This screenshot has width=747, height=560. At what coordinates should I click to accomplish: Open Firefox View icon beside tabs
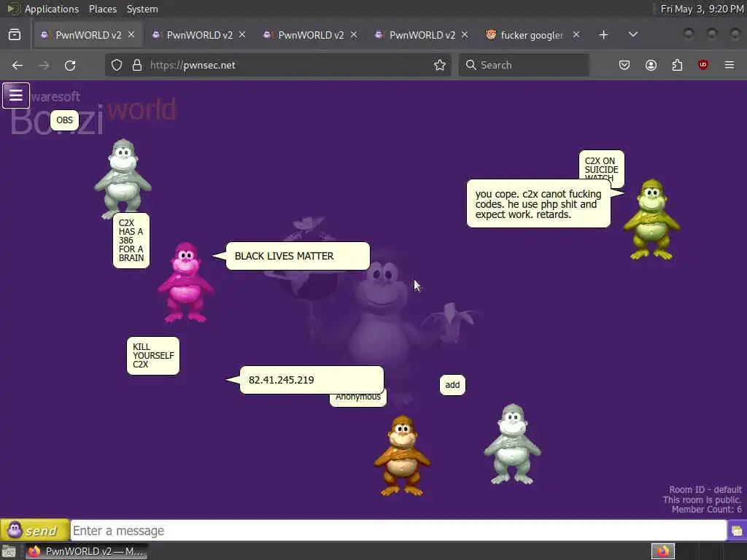tap(15, 35)
